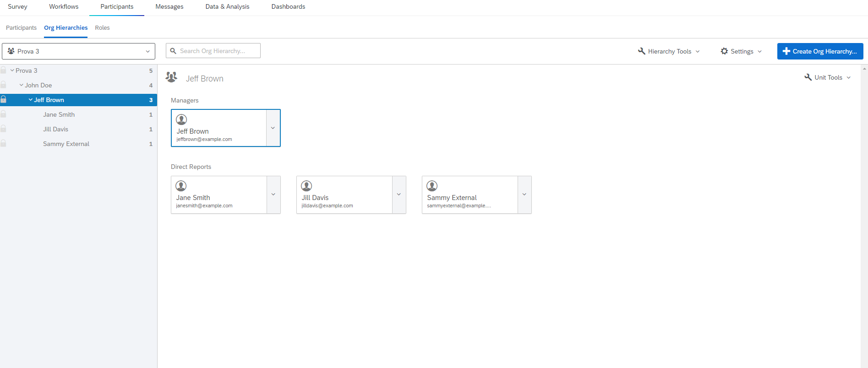Click jilldavis@example.com email text
The image size is (868, 368).
tap(327, 206)
